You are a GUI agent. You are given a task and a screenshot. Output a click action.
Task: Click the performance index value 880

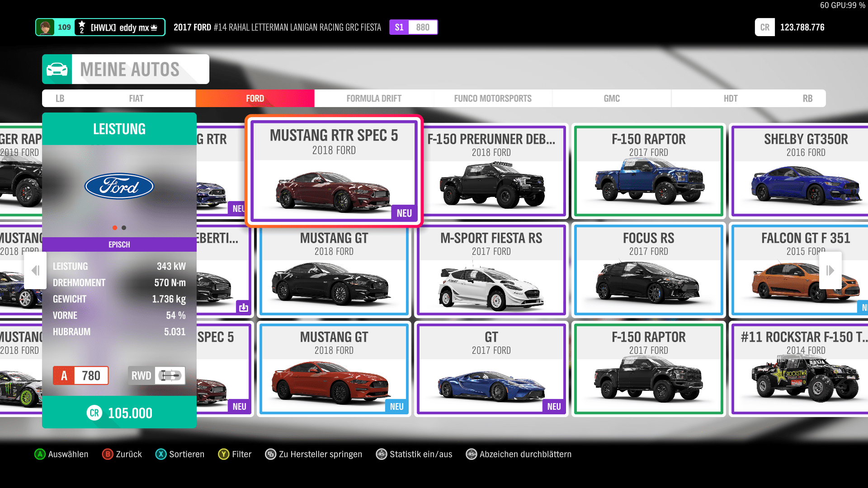pos(423,27)
